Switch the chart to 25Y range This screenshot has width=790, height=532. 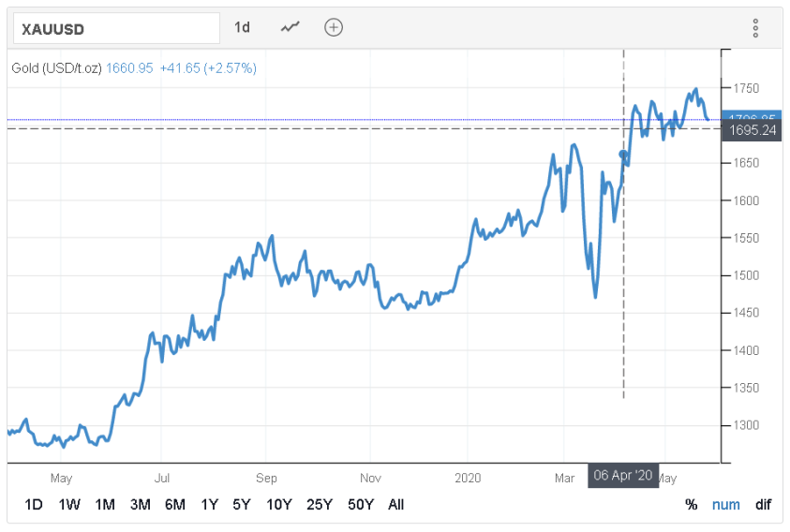click(320, 505)
